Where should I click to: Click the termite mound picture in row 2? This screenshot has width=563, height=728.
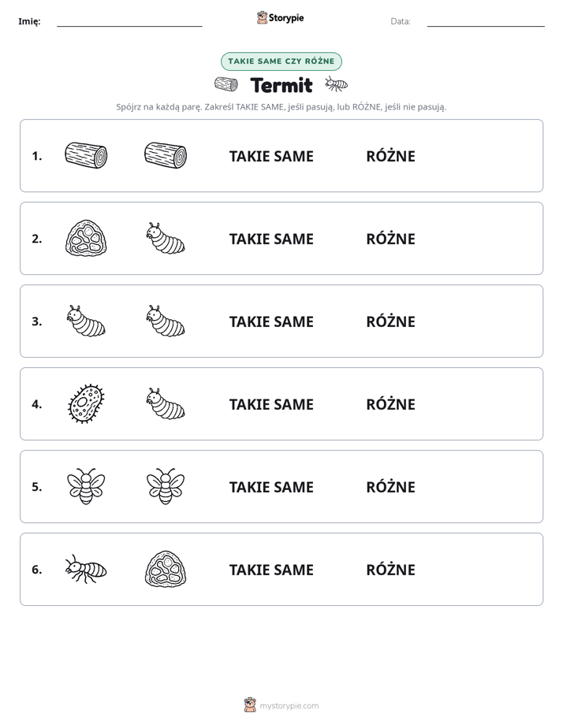pyautogui.click(x=86, y=238)
